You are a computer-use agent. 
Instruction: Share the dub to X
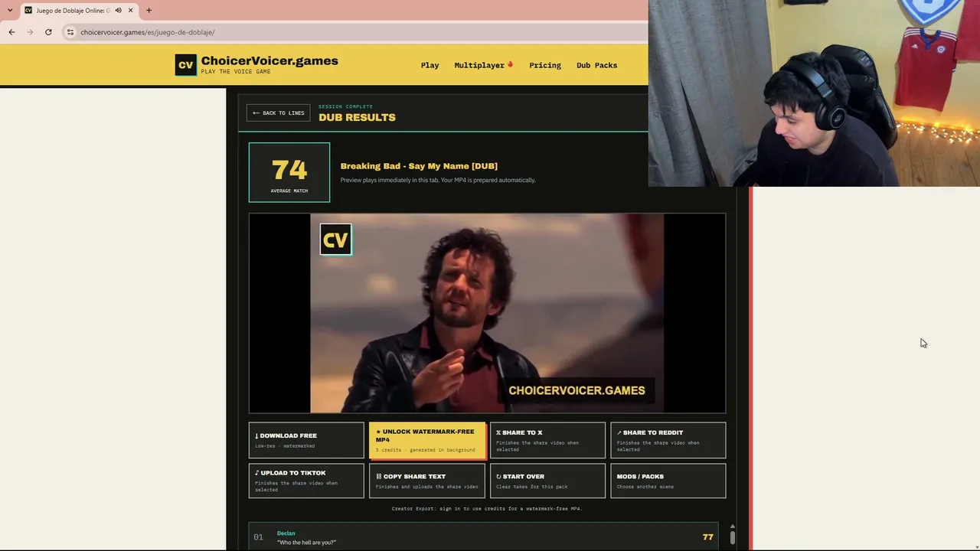coord(547,440)
